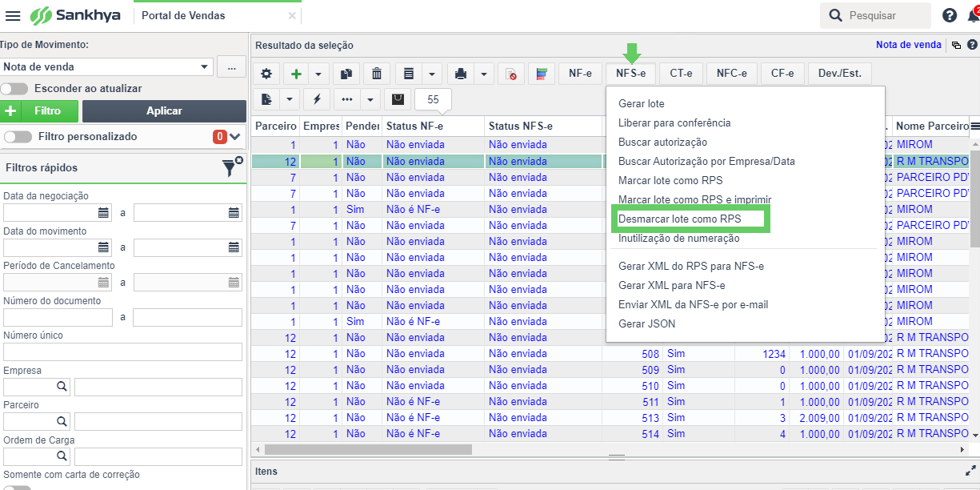Search Parceiro with magnifier icon
The image size is (980, 490).
[x=61, y=421]
